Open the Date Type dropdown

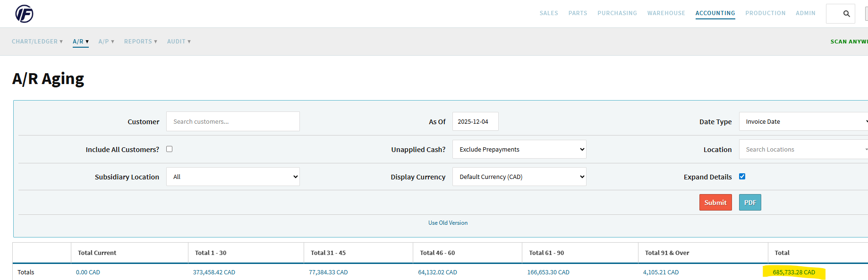tap(803, 121)
